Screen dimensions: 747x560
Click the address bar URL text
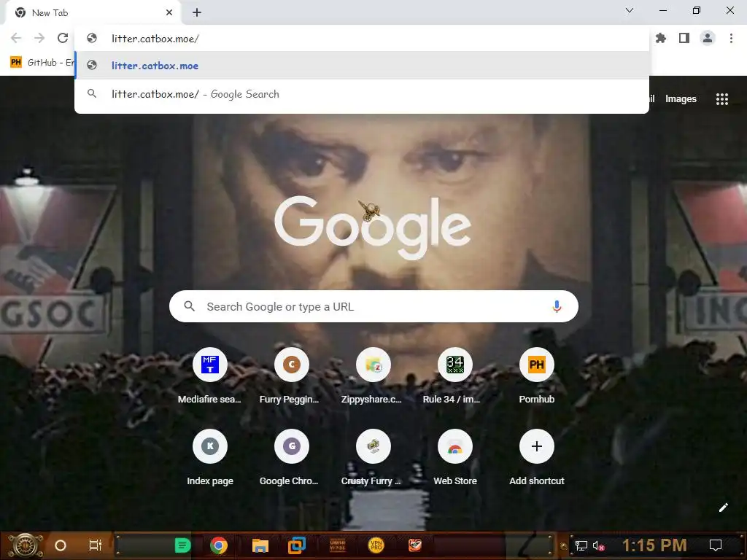click(155, 39)
